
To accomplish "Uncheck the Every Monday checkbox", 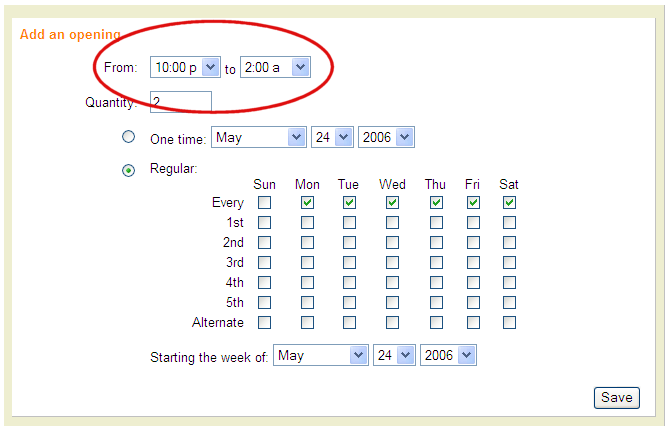I will click(x=307, y=203).
